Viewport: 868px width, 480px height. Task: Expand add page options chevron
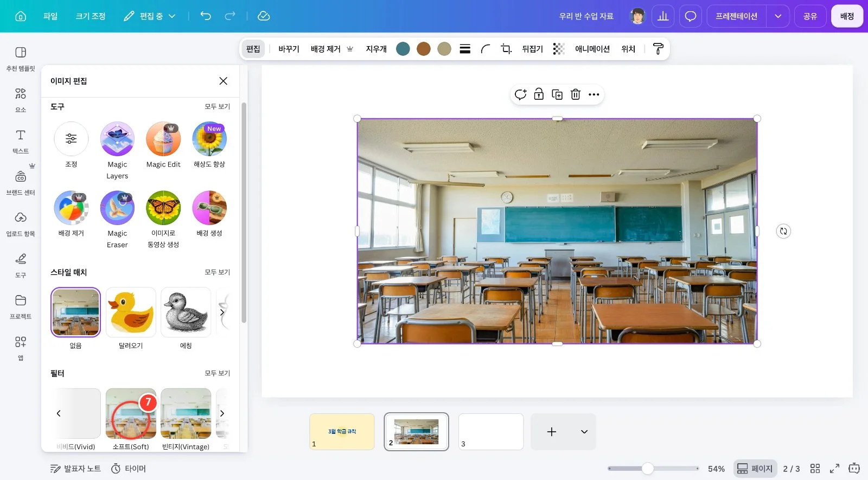point(584,432)
